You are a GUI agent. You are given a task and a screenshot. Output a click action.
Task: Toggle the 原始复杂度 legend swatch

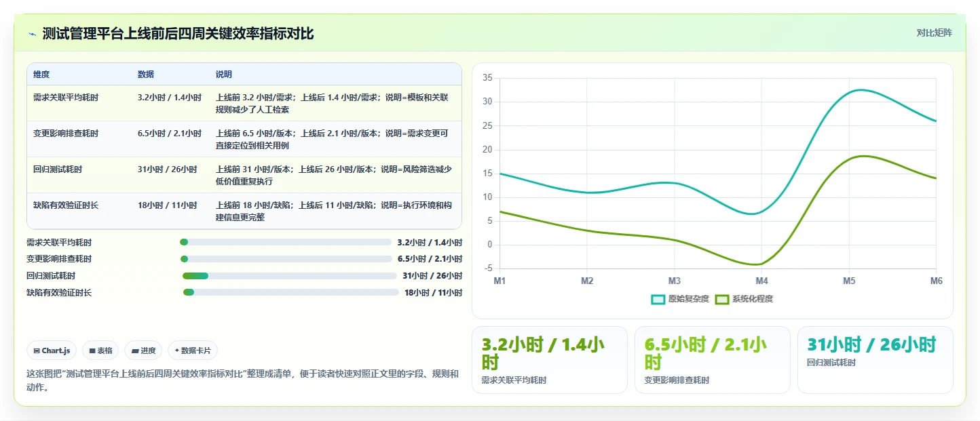click(658, 299)
